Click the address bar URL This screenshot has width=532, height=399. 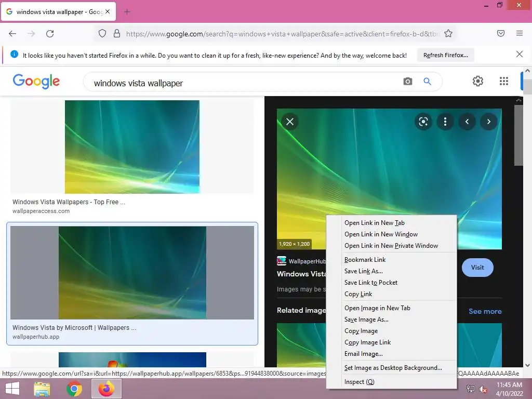click(282, 34)
